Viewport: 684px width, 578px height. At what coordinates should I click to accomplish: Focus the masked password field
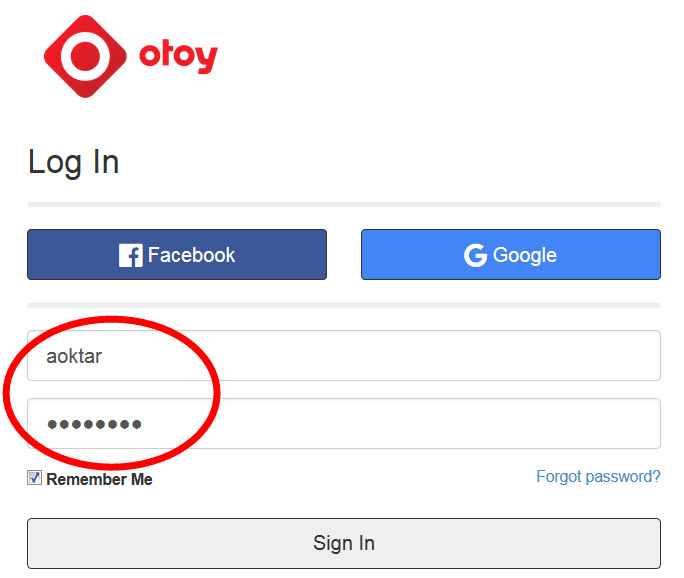(344, 424)
